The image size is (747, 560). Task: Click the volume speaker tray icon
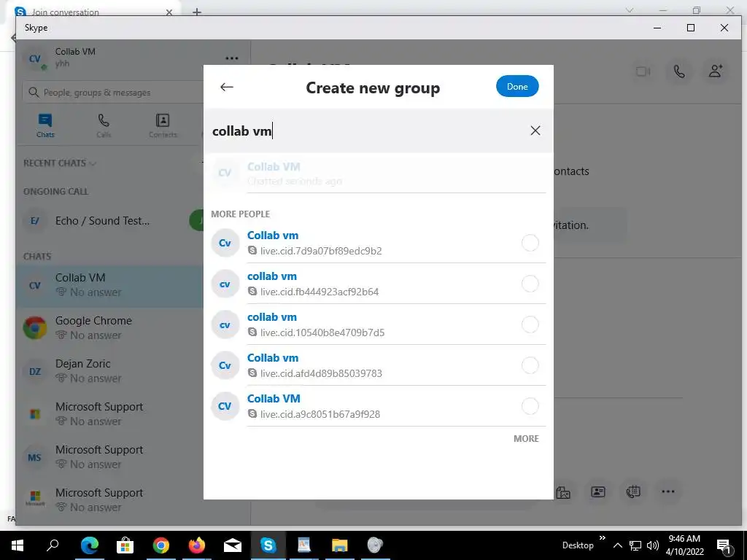coord(653,545)
